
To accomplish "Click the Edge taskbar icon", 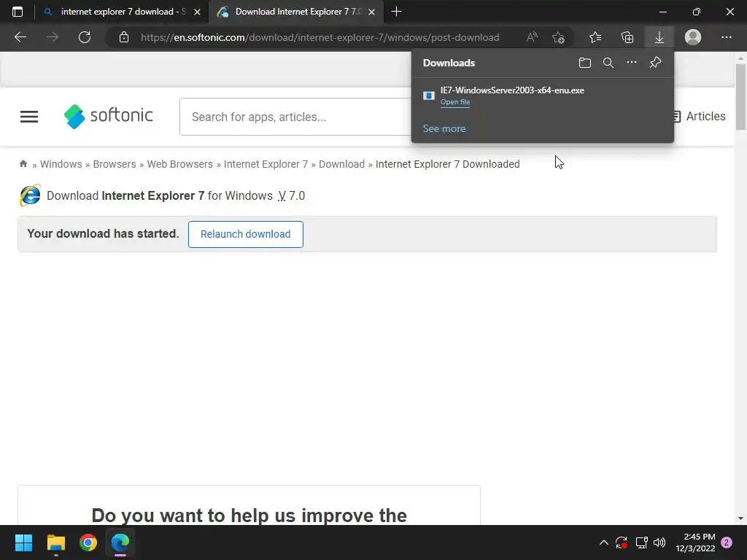I will (120, 542).
